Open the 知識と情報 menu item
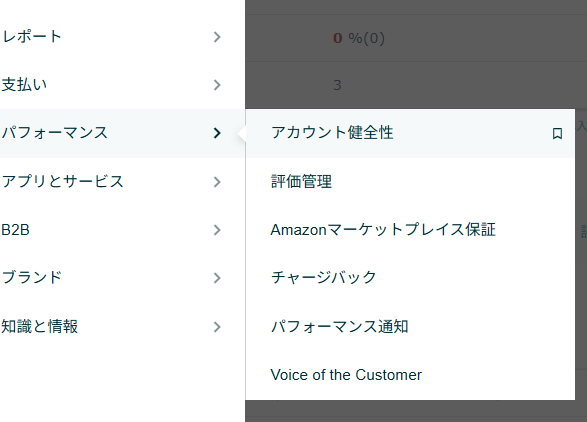The width and height of the screenshot is (587, 422). tap(39, 326)
